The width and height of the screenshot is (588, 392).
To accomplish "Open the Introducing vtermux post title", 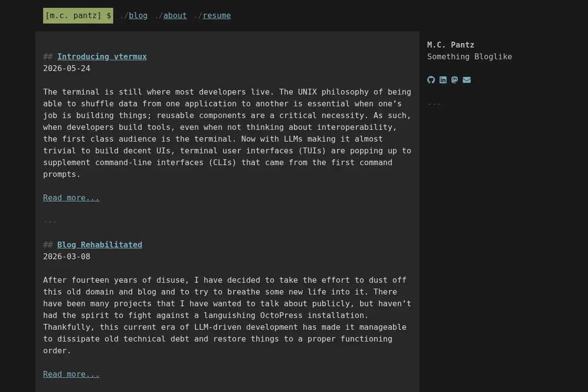I will coord(102,56).
